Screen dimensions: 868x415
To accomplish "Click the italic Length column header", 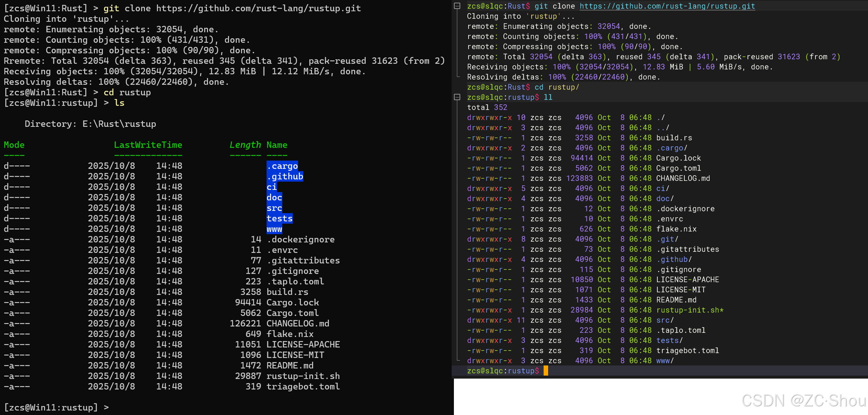I will 245,145.
